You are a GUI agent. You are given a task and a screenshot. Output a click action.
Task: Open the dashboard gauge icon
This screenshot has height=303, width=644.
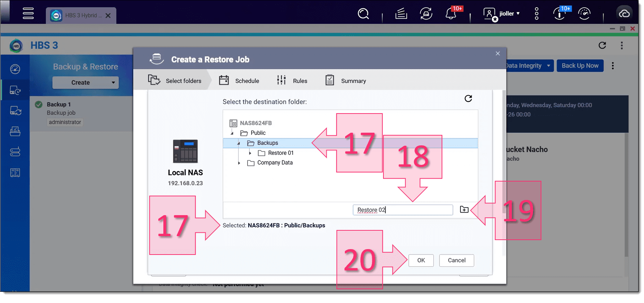[x=584, y=14]
